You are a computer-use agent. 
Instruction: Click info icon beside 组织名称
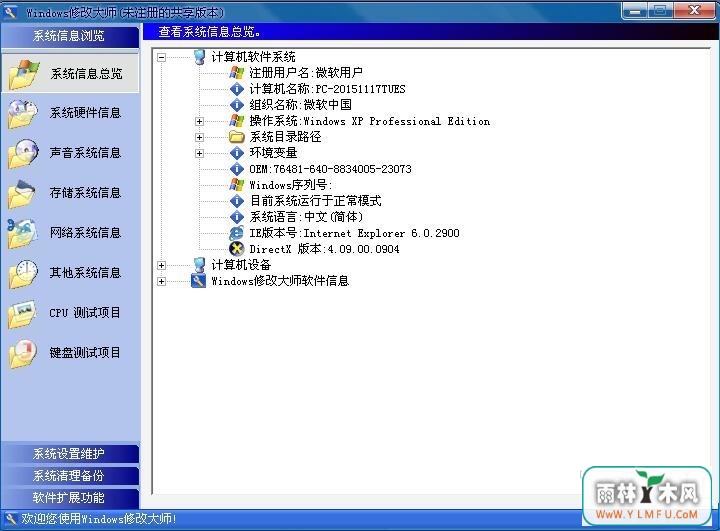pos(236,105)
